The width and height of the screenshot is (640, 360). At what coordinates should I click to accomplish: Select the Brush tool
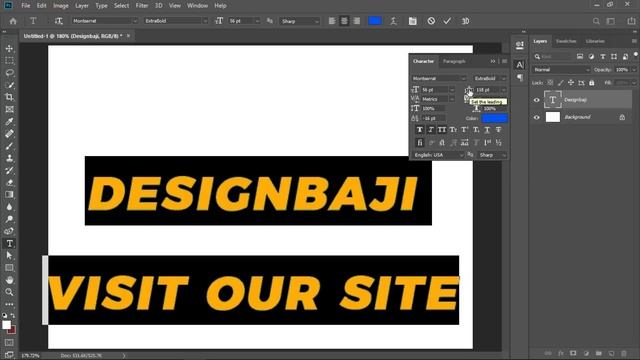point(9,146)
